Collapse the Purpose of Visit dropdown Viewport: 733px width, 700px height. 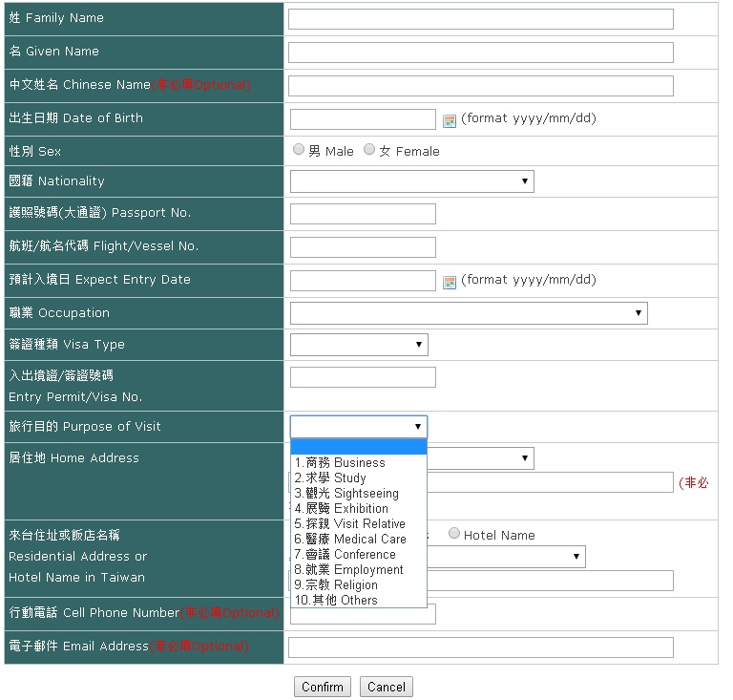[x=359, y=427]
